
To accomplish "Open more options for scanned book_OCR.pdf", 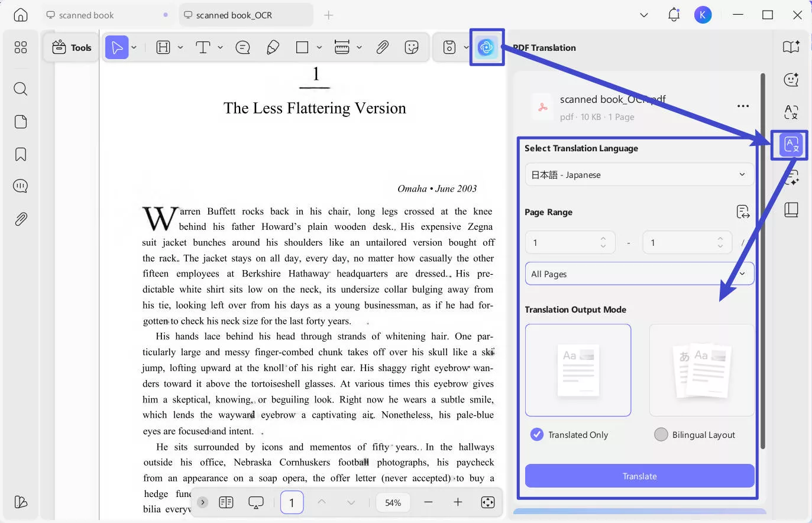I will point(743,106).
